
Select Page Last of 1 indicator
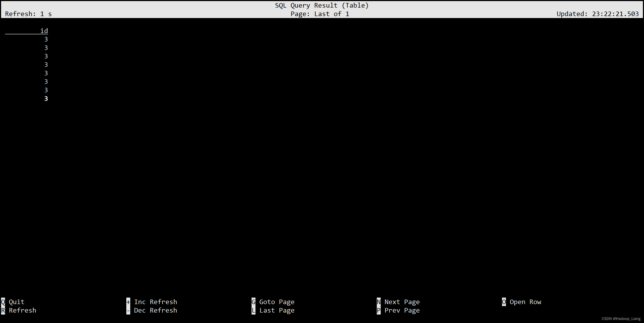[x=322, y=14]
